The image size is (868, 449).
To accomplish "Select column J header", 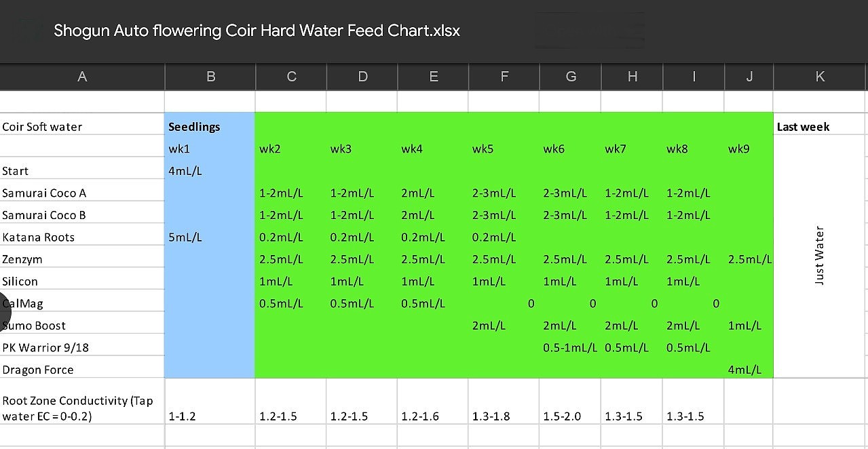I will coord(749,77).
